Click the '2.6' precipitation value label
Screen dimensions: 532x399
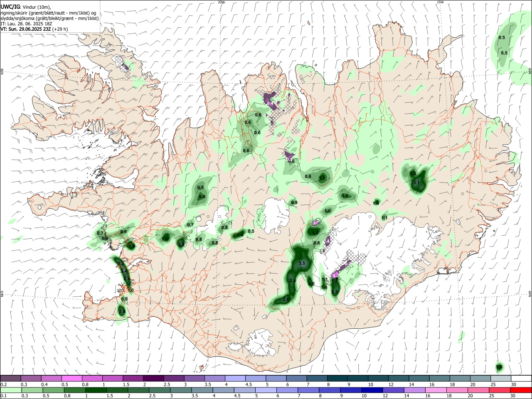coord(286,300)
